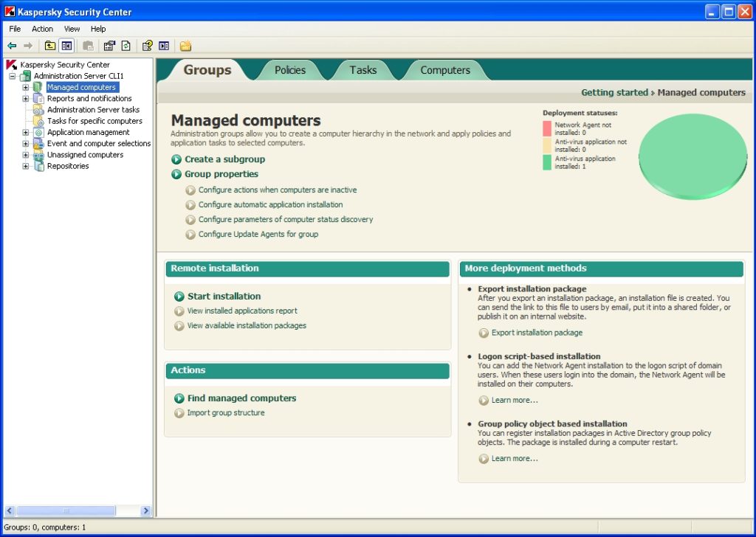Click Learn more under Group policy object installation
Screen dimensions: 756x537
click(x=515, y=459)
